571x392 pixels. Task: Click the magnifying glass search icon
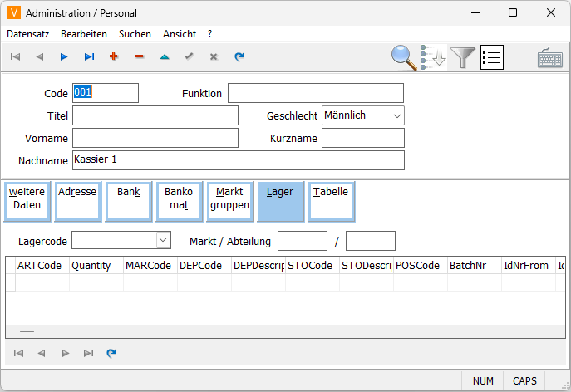pyautogui.click(x=404, y=56)
